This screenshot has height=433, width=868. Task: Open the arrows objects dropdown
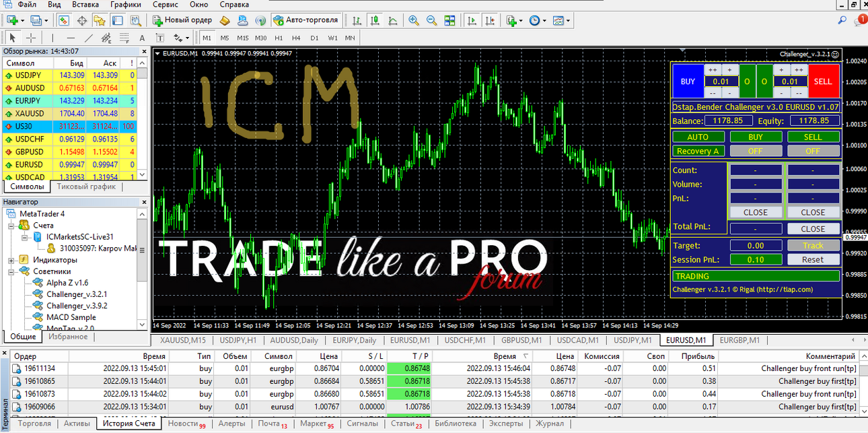click(186, 38)
